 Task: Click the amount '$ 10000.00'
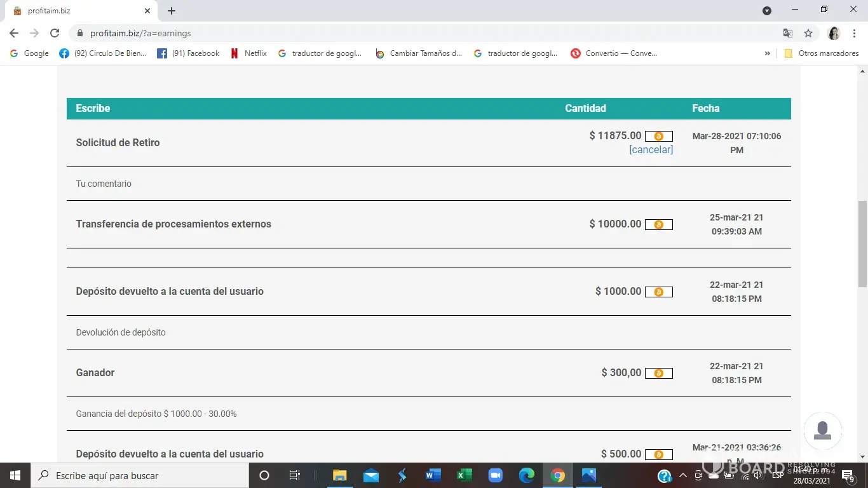coord(615,224)
